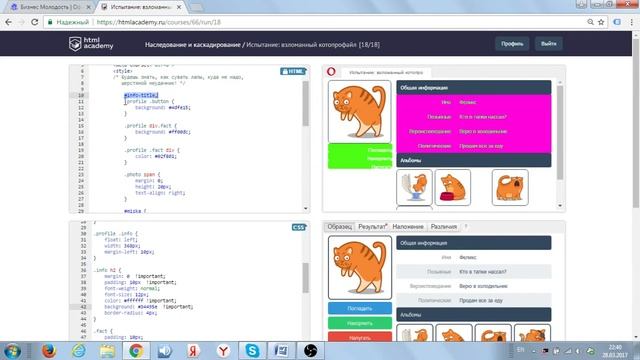Reload the page

[35, 22]
